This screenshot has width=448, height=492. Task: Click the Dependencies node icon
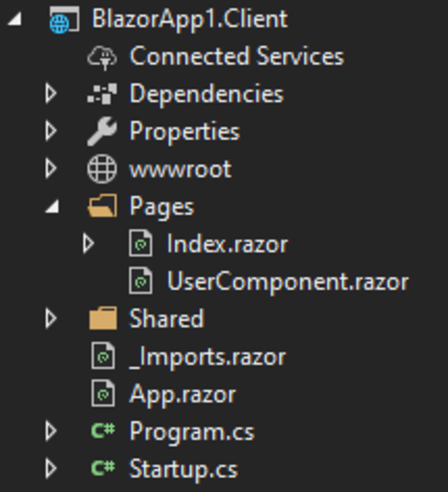click(x=102, y=94)
